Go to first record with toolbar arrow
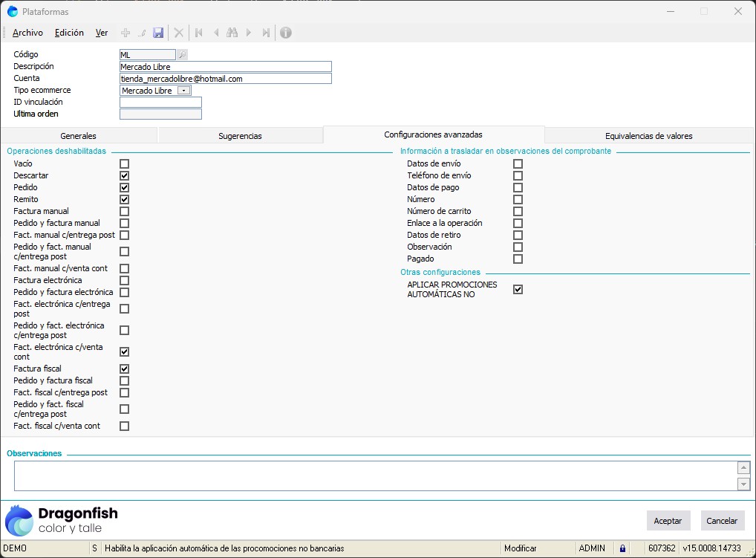The width and height of the screenshot is (756, 558). point(198,33)
